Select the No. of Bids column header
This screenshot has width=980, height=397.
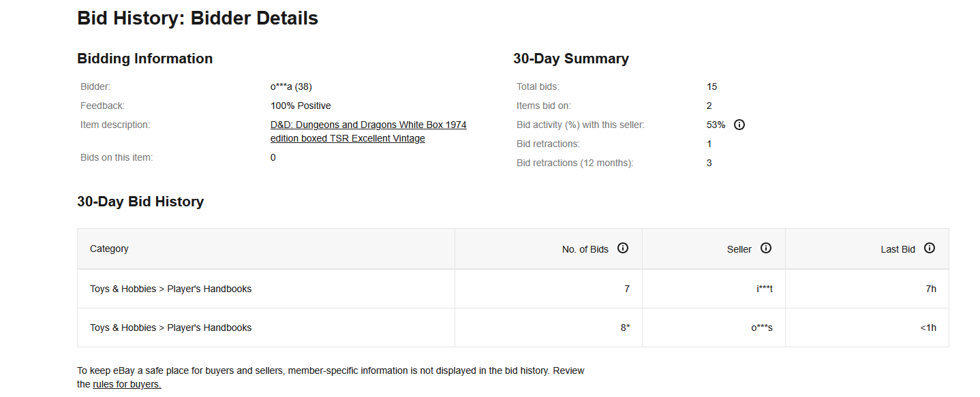tap(585, 249)
